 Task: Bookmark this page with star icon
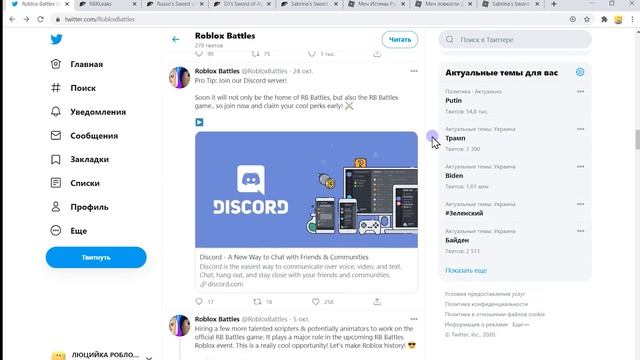587,19
